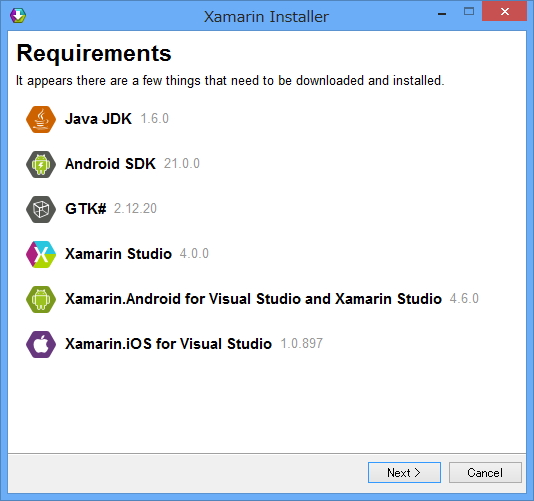Viewport: 534px width, 501px height.
Task: Click the Xamarin Installer title bar icon
Action: [x=18, y=15]
